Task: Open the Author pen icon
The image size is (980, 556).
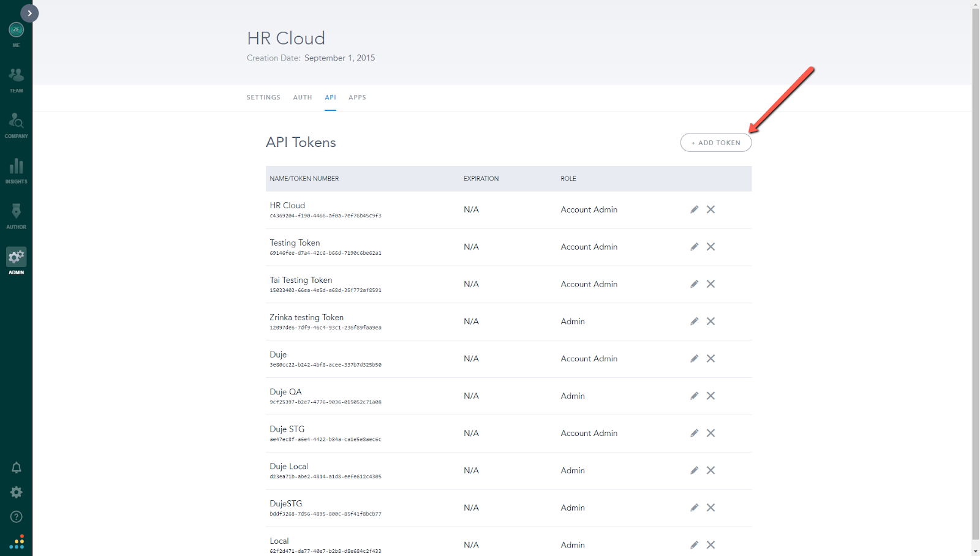Action: 16,211
